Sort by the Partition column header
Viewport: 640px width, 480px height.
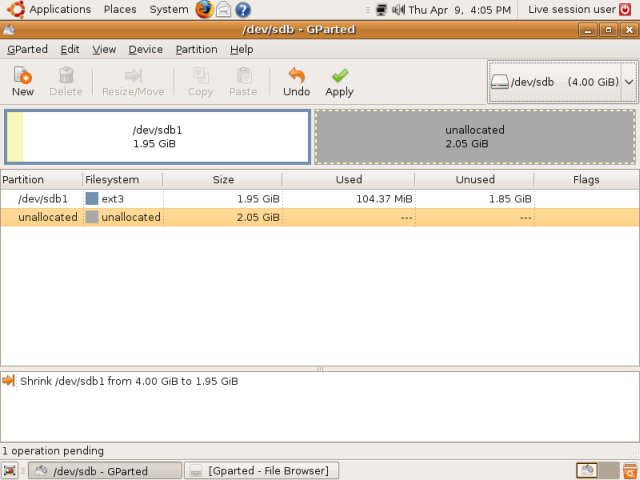click(41, 180)
